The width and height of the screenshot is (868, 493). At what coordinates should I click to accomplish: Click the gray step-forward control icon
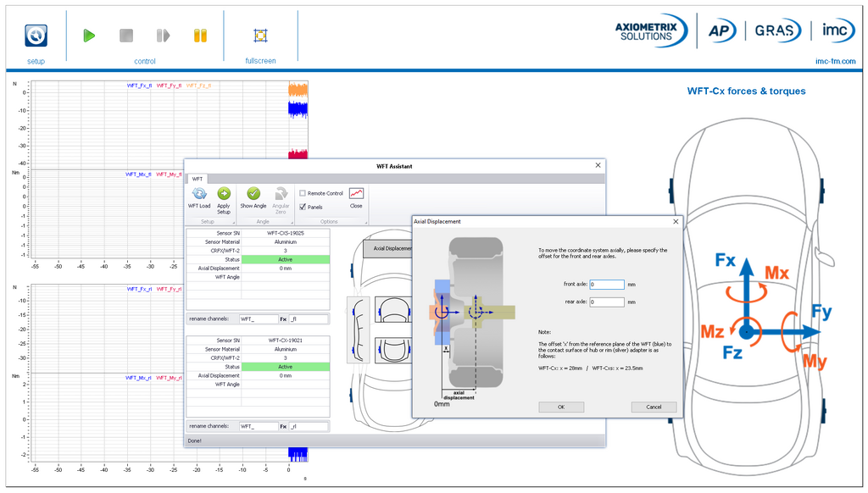point(163,36)
